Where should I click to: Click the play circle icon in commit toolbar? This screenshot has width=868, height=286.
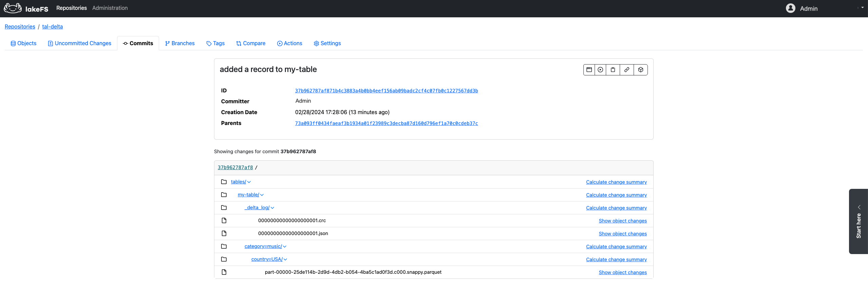(x=600, y=70)
